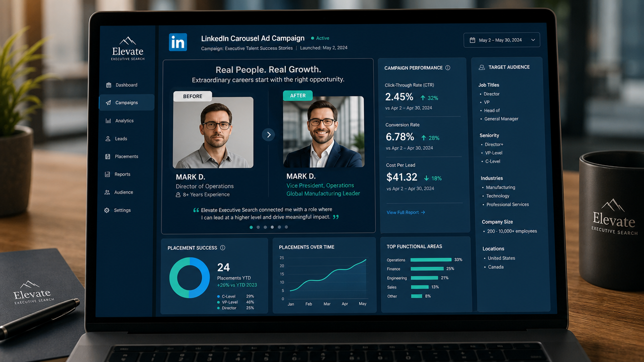Viewport: 644px width, 362px height.
Task: Click the United States location entry
Action: (502, 258)
